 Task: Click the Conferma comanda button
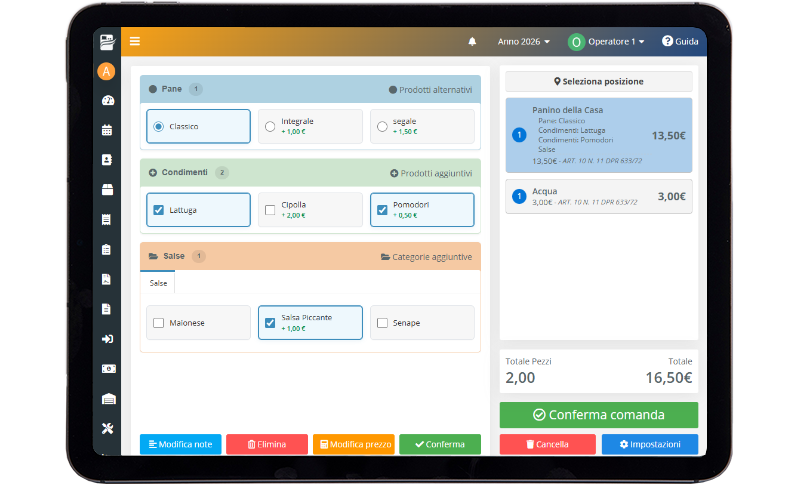pos(599,415)
